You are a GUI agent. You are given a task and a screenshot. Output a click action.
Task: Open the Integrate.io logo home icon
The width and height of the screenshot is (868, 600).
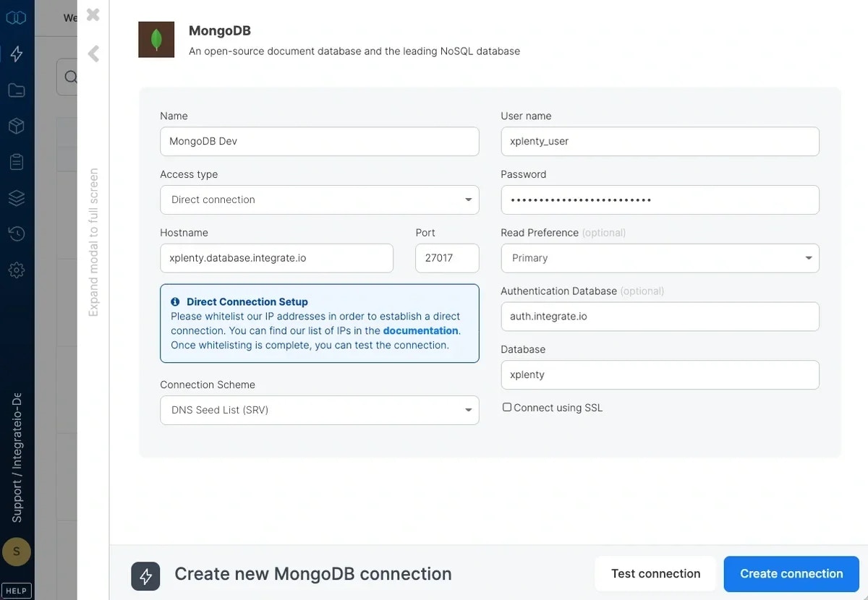(x=16, y=17)
